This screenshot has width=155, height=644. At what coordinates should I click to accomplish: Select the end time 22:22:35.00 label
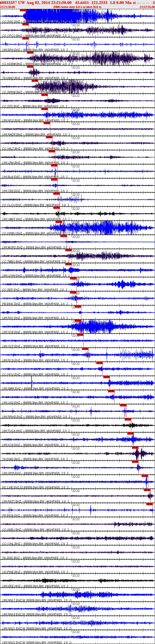coord(147,7)
